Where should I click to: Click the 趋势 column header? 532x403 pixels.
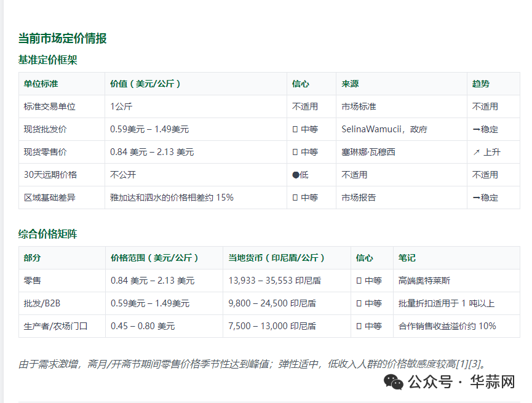coord(481,84)
